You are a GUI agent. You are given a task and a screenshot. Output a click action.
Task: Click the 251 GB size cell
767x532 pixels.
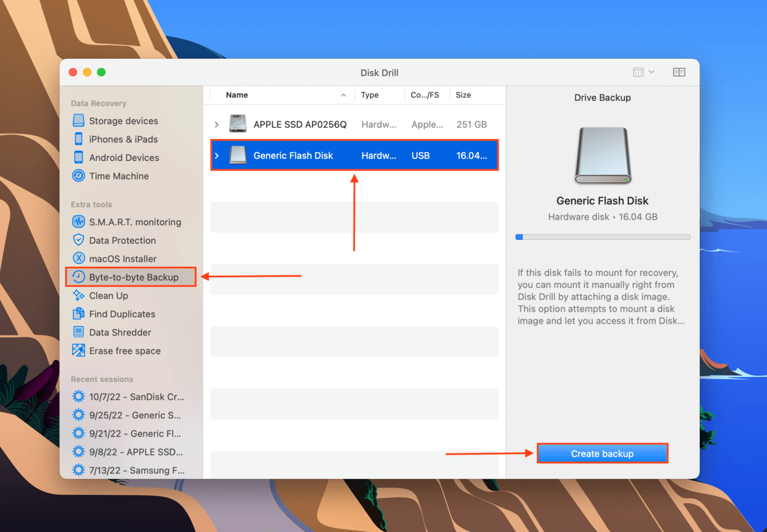pyautogui.click(x=472, y=125)
